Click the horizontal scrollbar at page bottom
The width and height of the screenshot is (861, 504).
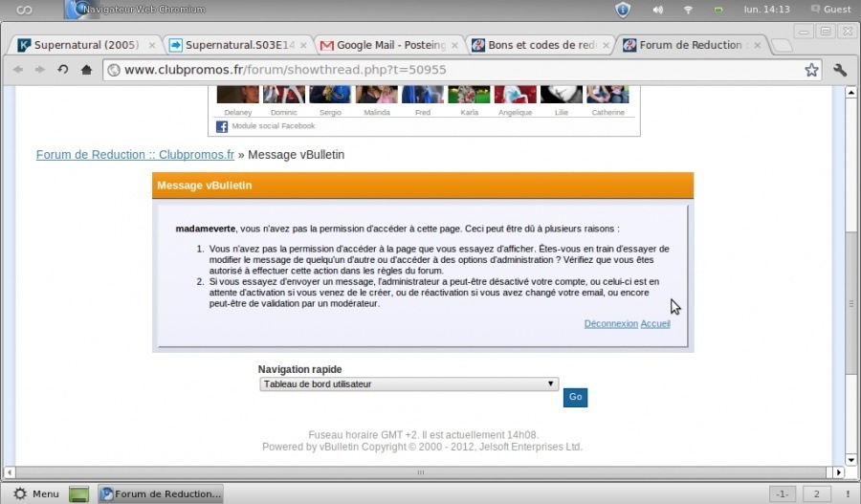pyautogui.click(x=421, y=472)
